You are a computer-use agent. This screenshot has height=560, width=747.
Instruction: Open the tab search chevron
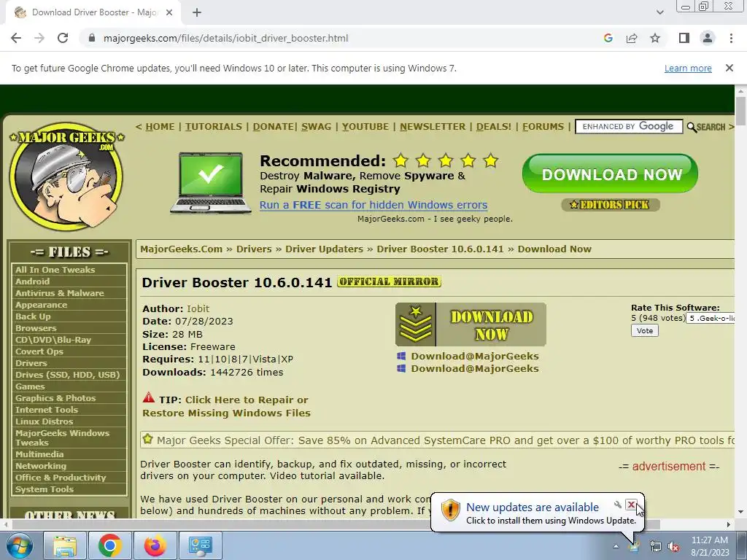(x=659, y=12)
